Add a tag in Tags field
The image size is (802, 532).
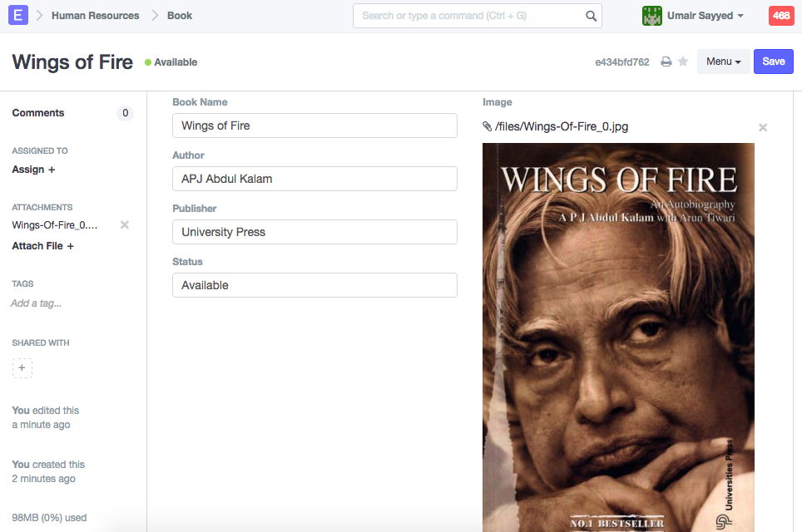tap(37, 303)
